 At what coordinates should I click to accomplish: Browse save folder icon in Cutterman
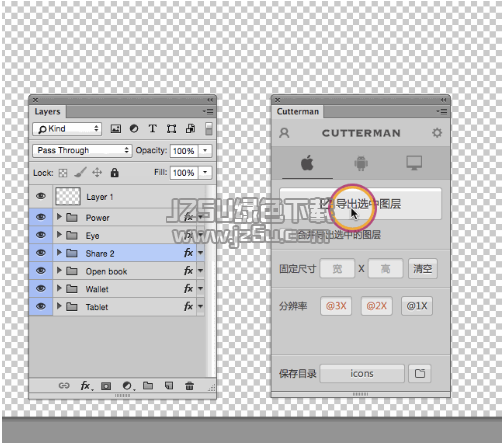point(420,373)
